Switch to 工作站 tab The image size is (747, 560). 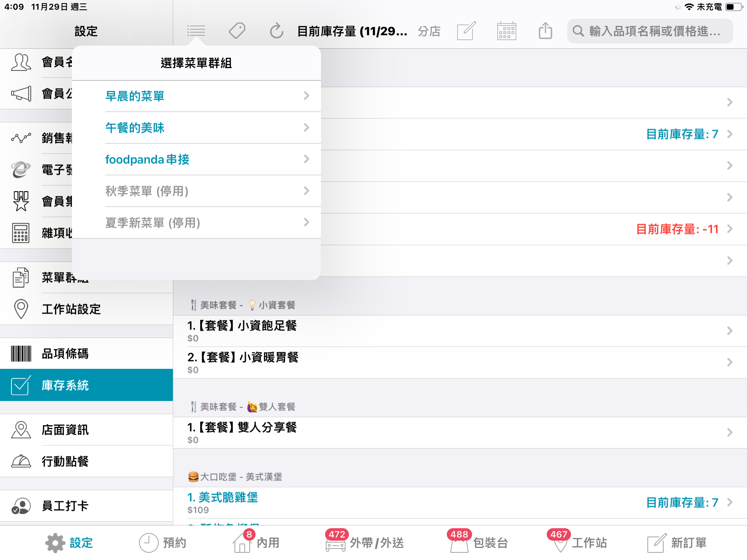pos(577,543)
